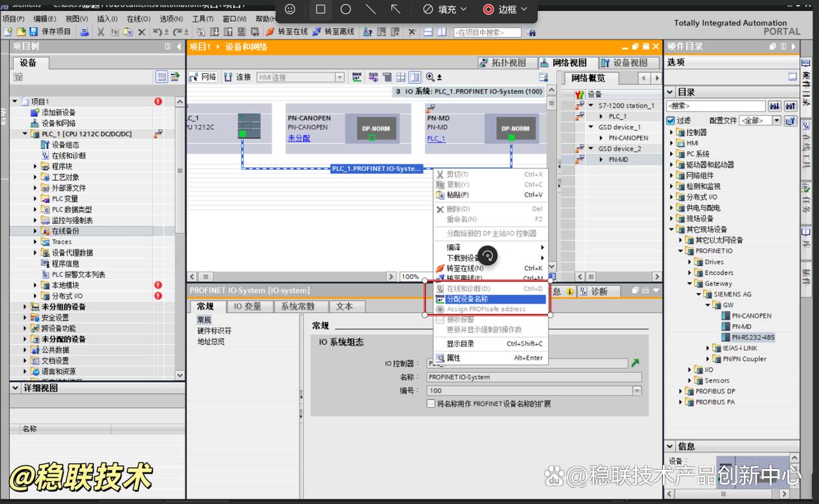The height and width of the screenshot is (504, 819).
Task: Collapse the project tree panel arrow
Action: (x=179, y=47)
